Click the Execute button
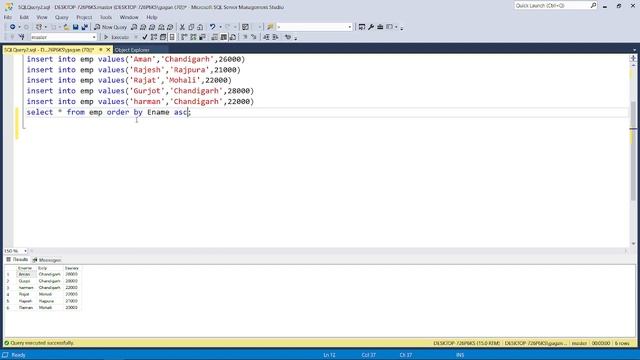Screen dimensions: 640x360 (x=117, y=37)
